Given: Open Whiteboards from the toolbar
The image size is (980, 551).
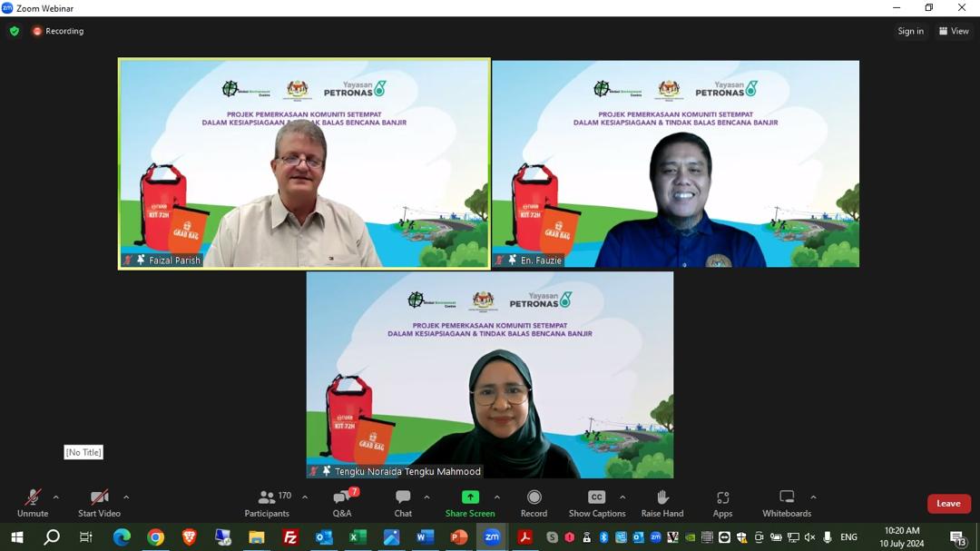Looking at the screenshot, I should (x=787, y=503).
